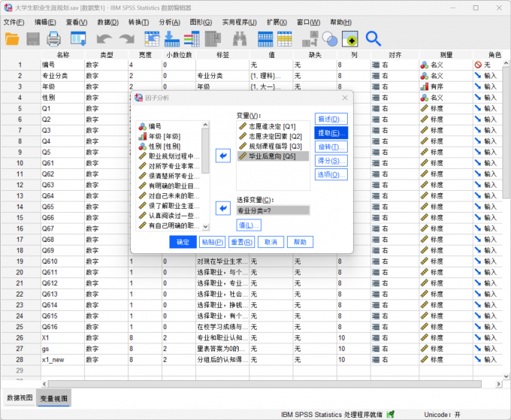Open the 帮助(H) menu
The width and height of the screenshot is (511, 420).
(x=340, y=22)
